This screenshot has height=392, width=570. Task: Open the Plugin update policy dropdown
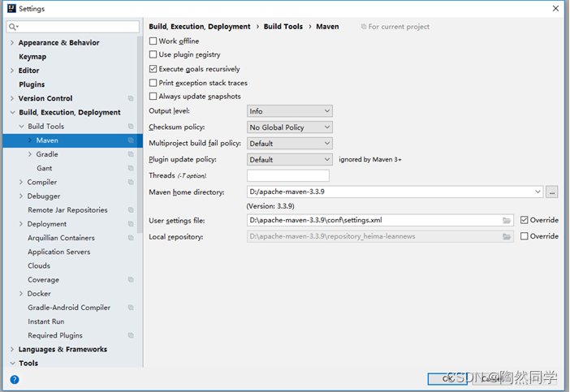[x=290, y=160]
